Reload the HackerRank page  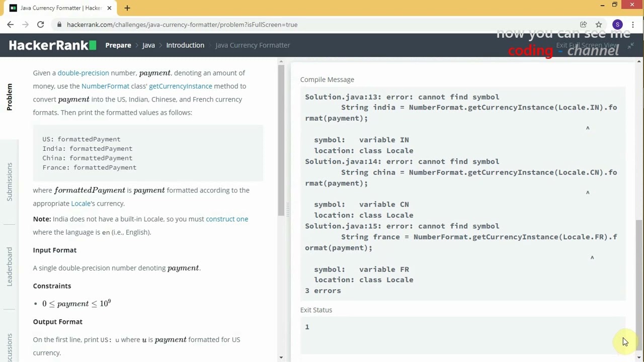[40, 25]
